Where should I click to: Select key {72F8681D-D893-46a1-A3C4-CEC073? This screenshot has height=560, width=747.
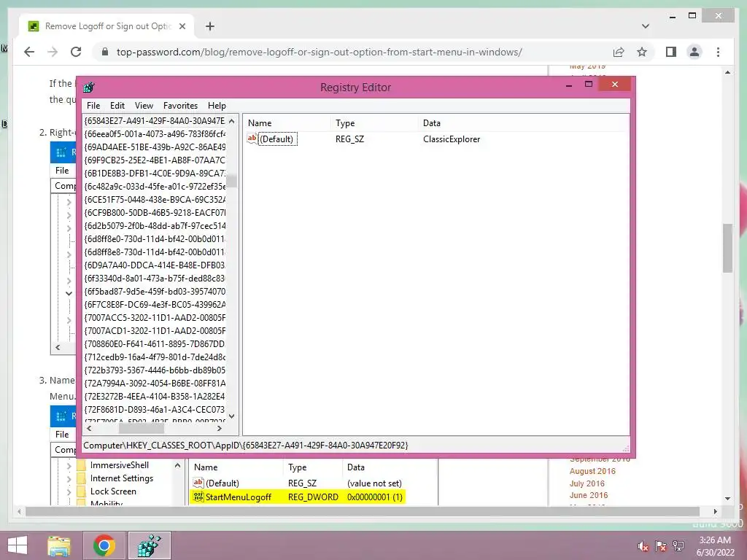(155, 410)
